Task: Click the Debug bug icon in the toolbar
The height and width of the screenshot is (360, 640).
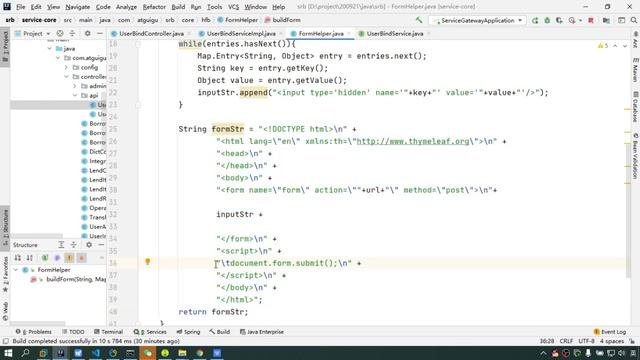Action: [547, 20]
